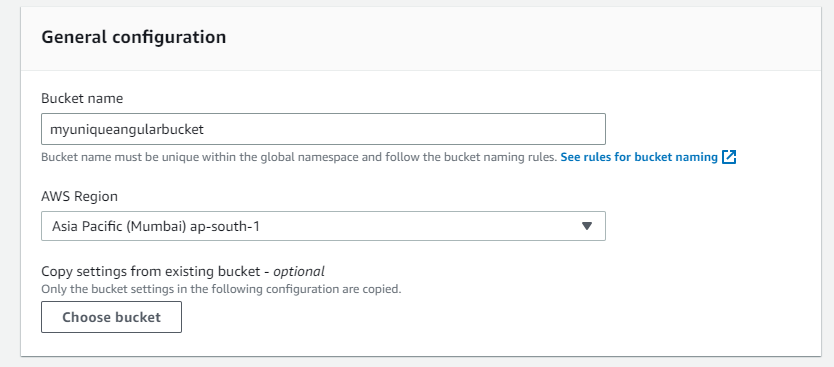Click the bucket name uniqueness helper text
Viewport: 834px width, 367px height.
tap(299, 157)
